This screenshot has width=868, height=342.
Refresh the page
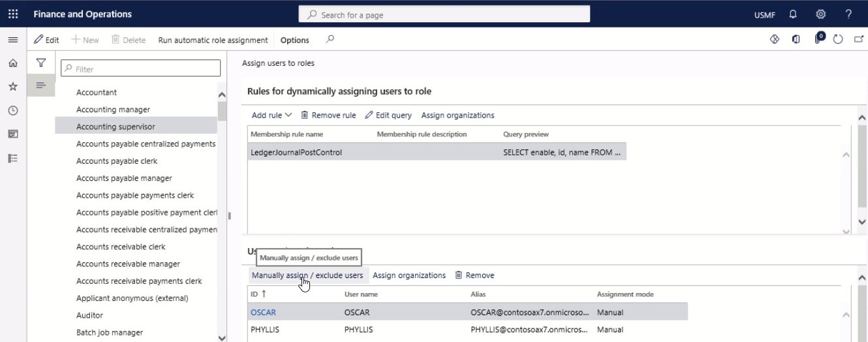point(839,40)
